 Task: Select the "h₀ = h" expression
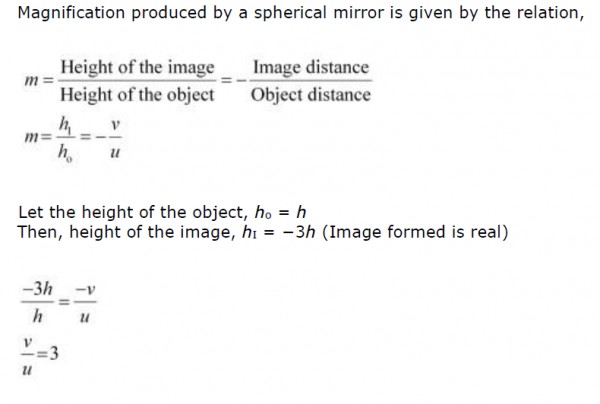pos(280,212)
